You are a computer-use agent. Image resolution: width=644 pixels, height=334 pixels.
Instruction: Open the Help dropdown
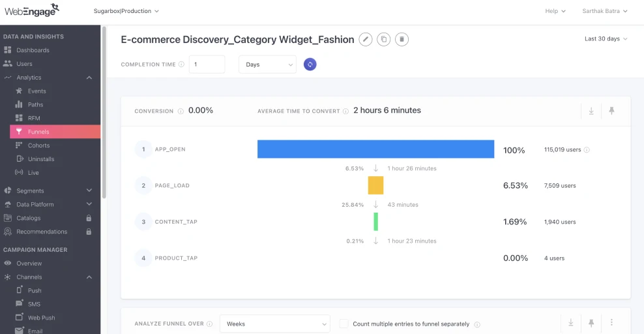555,11
